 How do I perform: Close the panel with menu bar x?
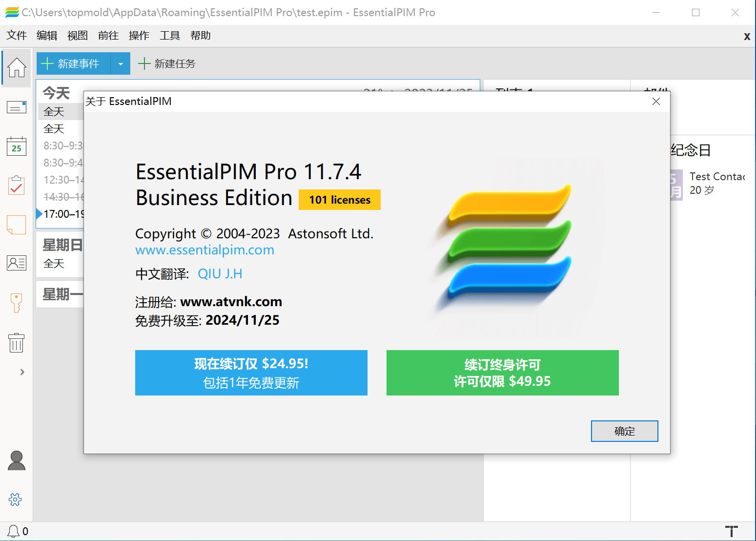pyautogui.click(x=747, y=36)
